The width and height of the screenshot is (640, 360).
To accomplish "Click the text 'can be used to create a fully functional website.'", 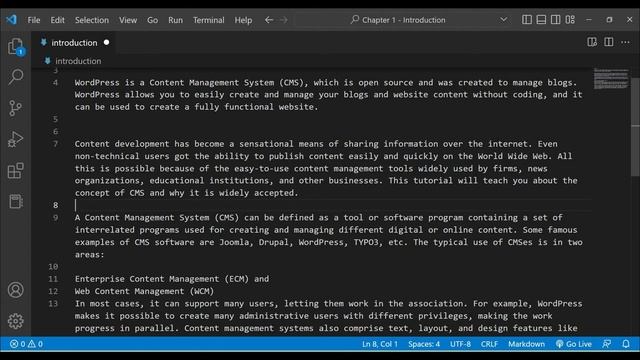I will click(196, 107).
